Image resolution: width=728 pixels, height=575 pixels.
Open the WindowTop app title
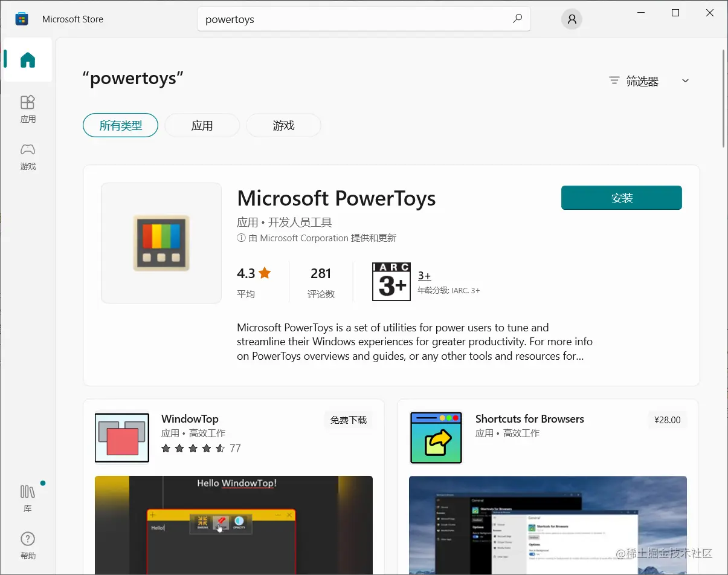tap(190, 419)
